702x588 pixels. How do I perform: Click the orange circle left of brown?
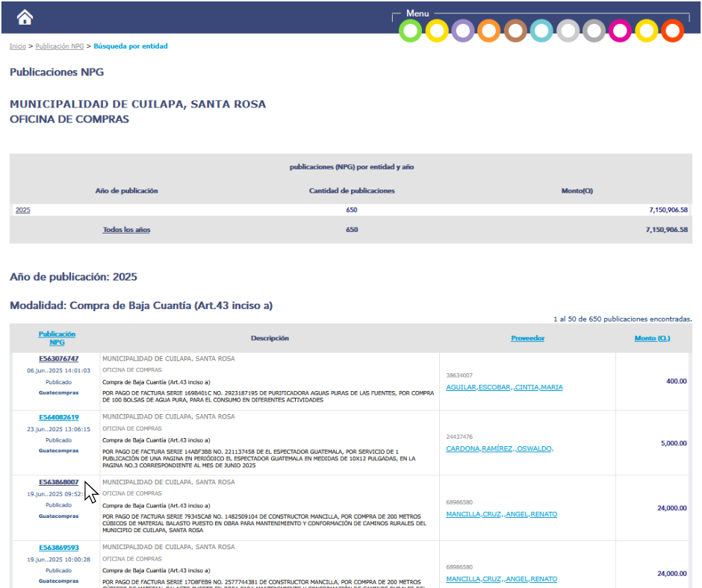(488, 31)
